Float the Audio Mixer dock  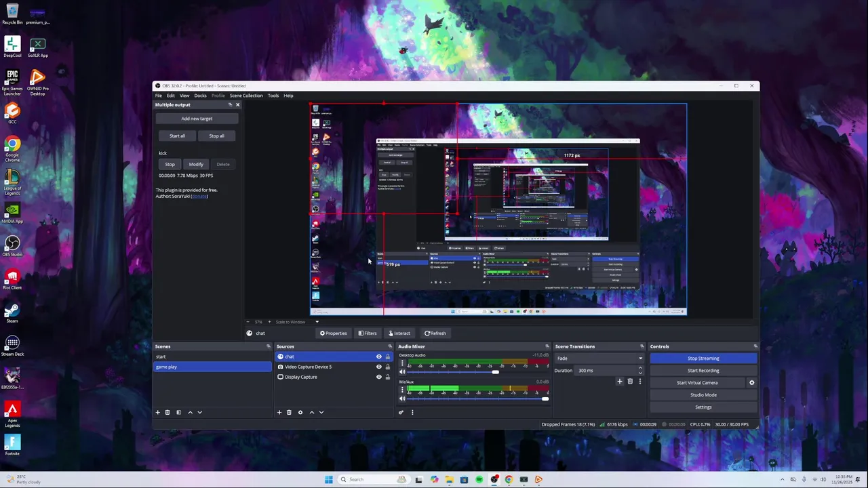pyautogui.click(x=547, y=346)
